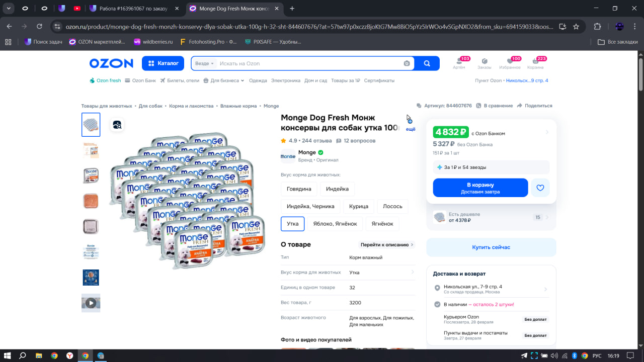Play the product video thumbnail
This screenshot has height=362, width=644.
pos(91,303)
